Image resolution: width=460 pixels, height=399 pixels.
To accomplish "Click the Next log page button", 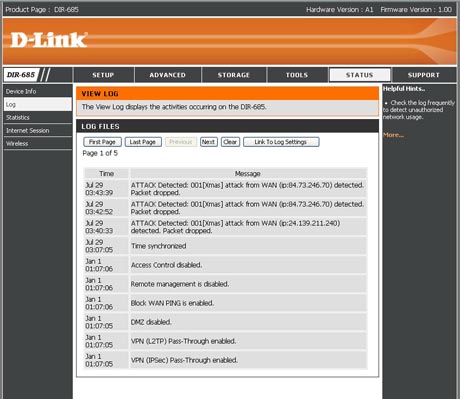I will pyautogui.click(x=209, y=142).
